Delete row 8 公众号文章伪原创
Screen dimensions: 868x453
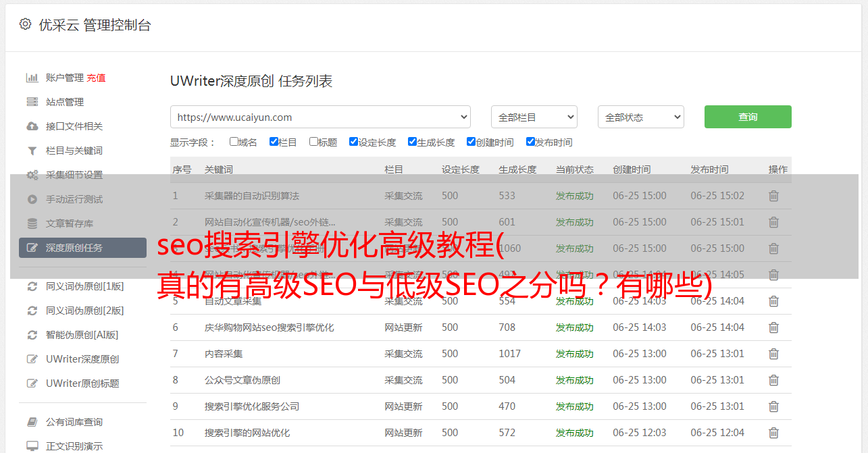(x=774, y=380)
